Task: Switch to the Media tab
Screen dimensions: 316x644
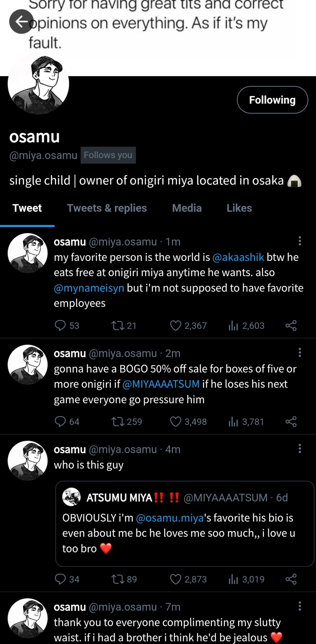Action: pos(187,208)
